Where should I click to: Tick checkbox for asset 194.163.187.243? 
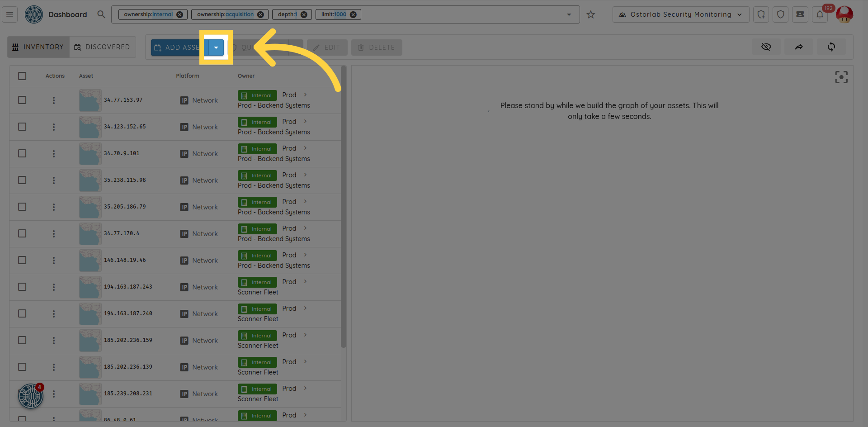tap(22, 287)
